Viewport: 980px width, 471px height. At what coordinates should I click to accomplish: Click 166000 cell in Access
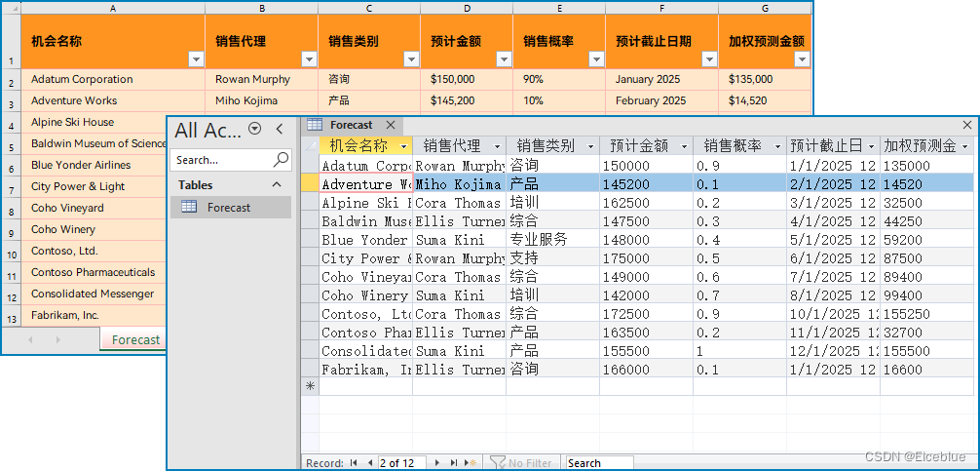click(646, 370)
